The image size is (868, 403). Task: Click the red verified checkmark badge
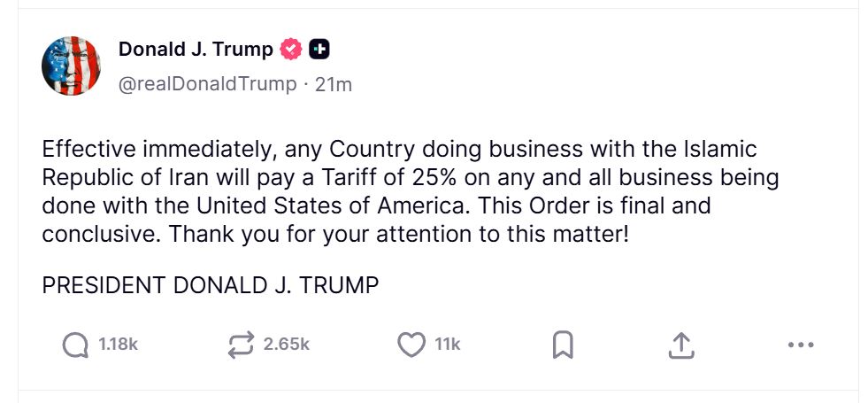coord(291,50)
